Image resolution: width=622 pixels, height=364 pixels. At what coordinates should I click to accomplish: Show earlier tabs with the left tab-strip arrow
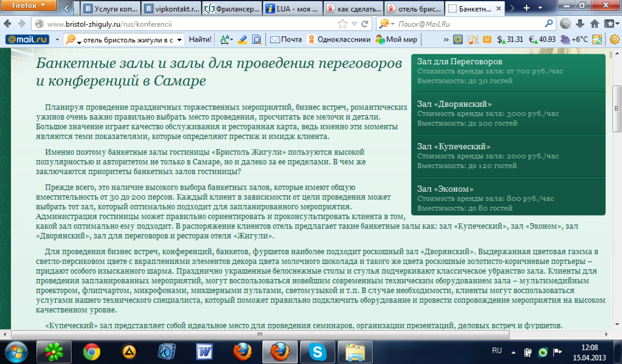click(67, 8)
